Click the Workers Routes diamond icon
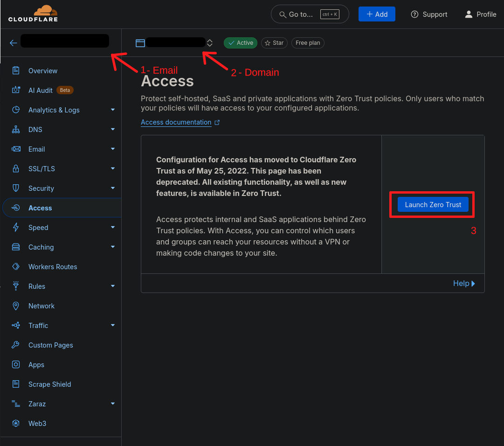 16,266
